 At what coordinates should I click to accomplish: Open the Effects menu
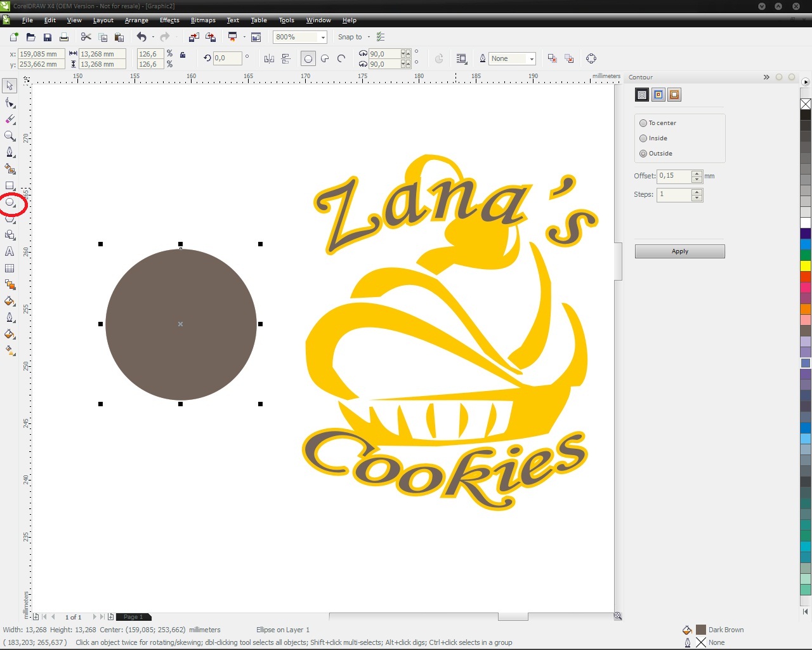pyautogui.click(x=169, y=20)
